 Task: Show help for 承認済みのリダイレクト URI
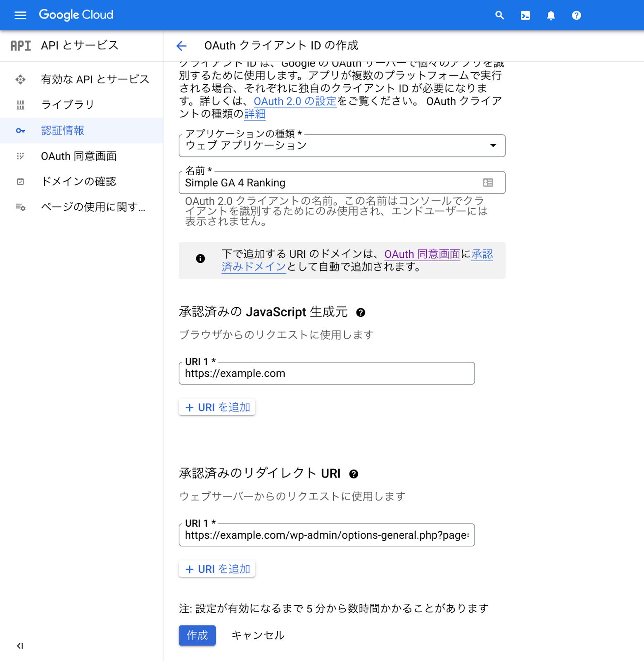(x=354, y=474)
